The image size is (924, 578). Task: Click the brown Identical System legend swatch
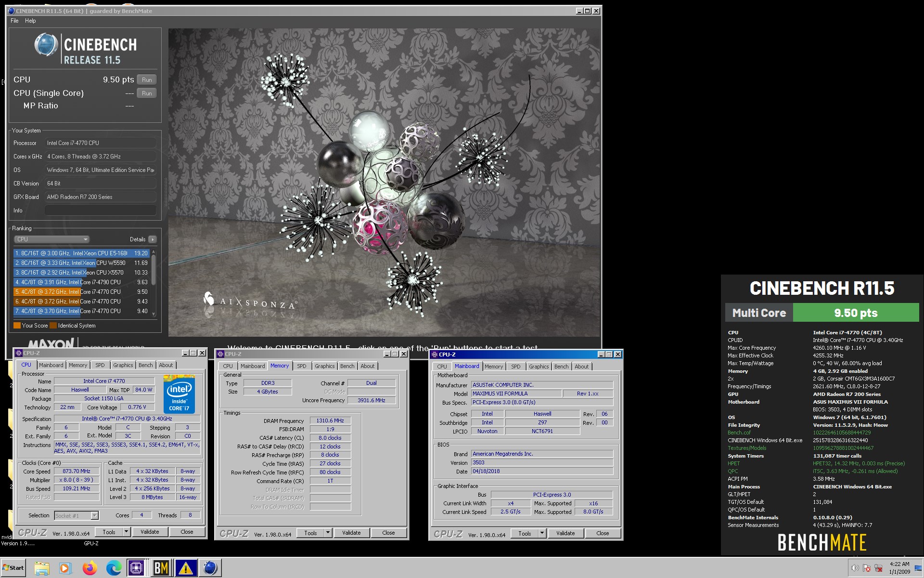pyautogui.click(x=53, y=326)
